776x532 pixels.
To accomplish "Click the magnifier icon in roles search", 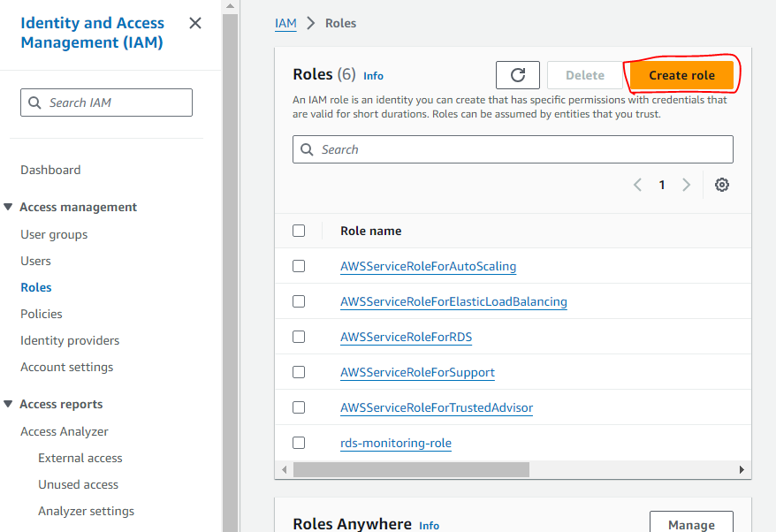I will pos(307,149).
